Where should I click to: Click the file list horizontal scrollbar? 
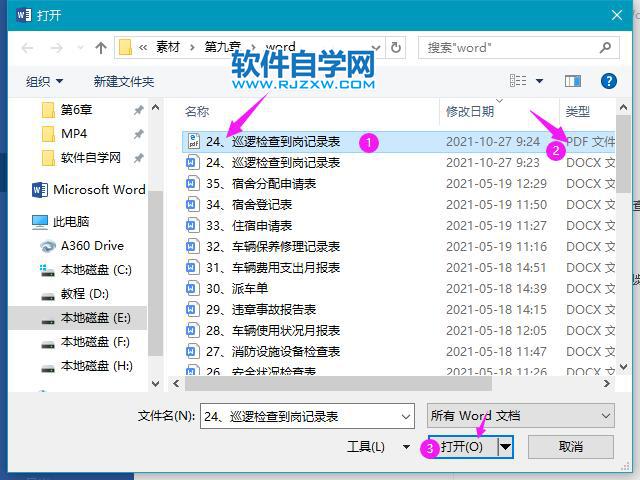pos(338,384)
